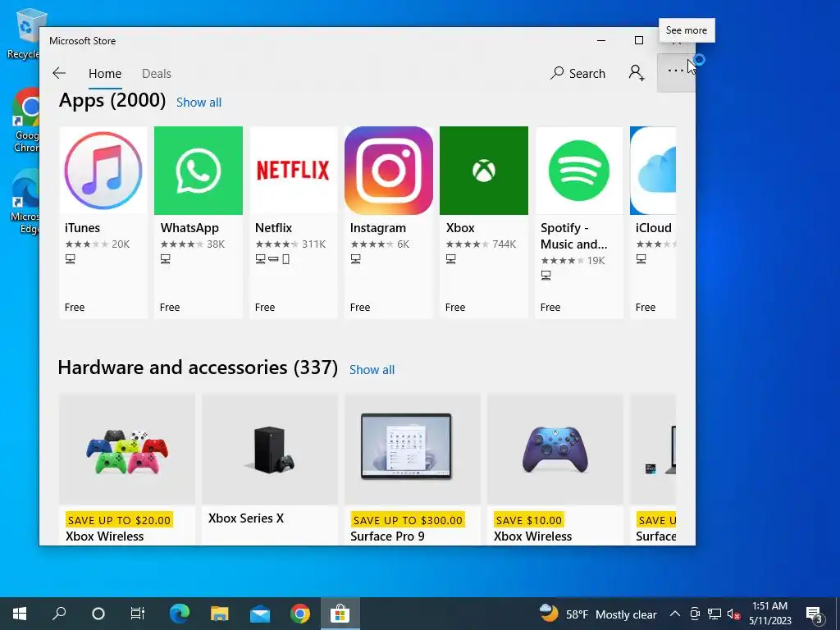Click Xbox 744K rating count
This screenshot has width=840, height=630.
tap(504, 244)
